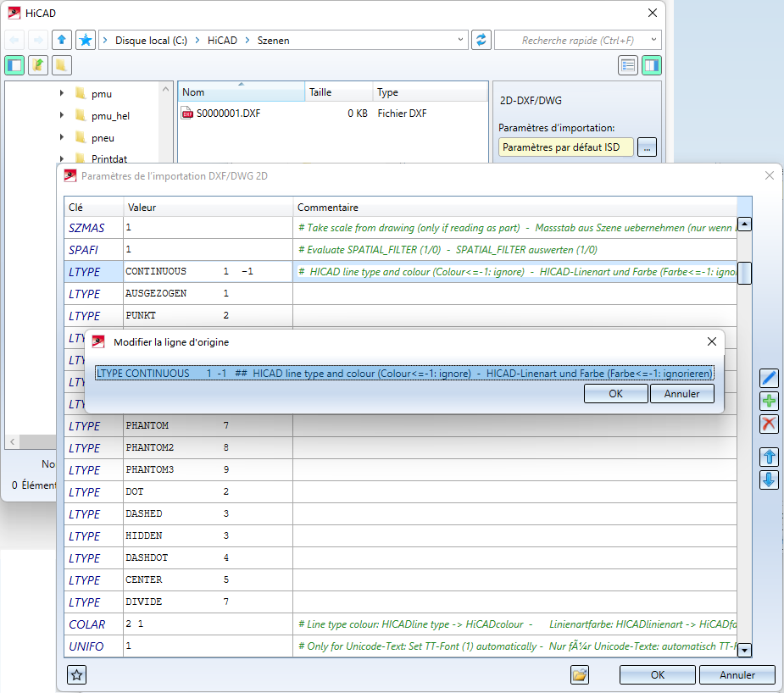Expand the pmu_hel folder
Screen dimensions: 784x693
click(x=62, y=115)
